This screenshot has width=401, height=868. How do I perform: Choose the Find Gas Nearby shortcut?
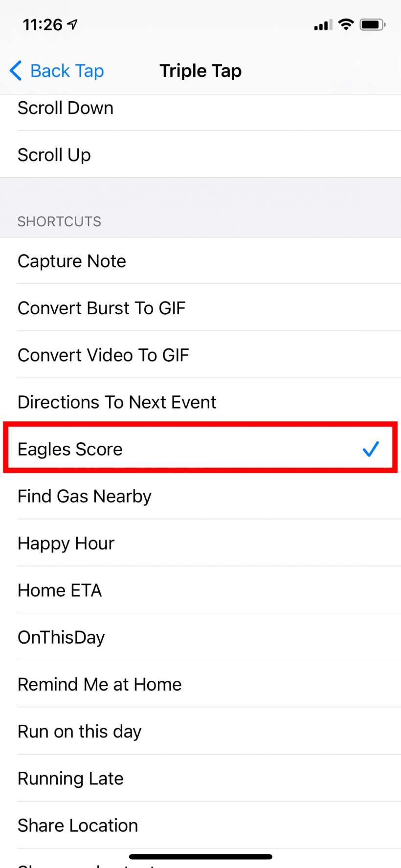pyautogui.click(x=85, y=496)
